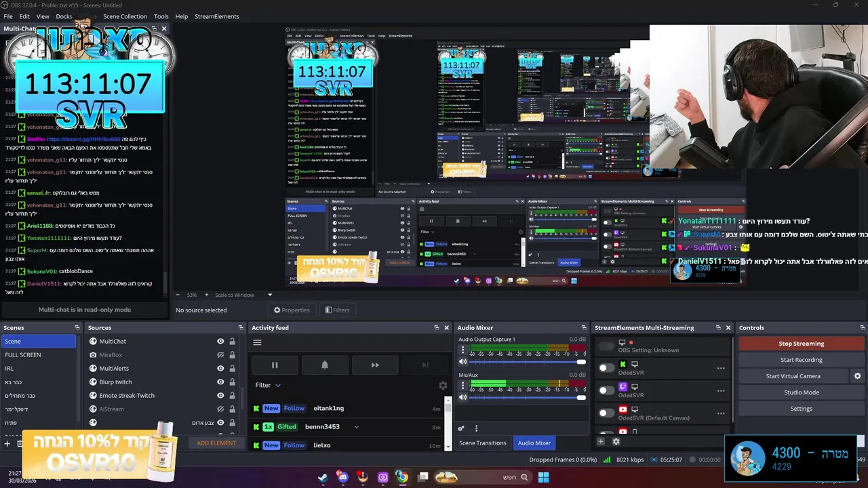Viewport: 868px width, 488px height.
Task: Open the Activity feed hamburger menu
Action: 257,342
